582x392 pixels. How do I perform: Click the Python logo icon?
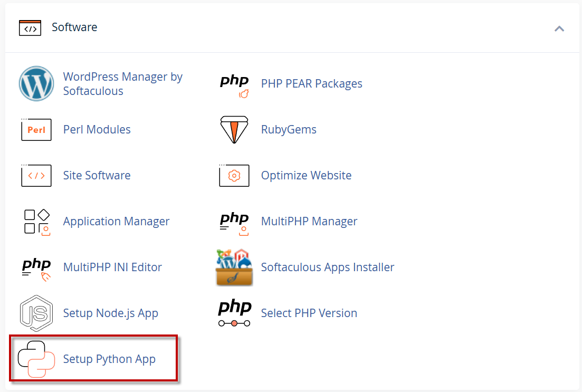(x=36, y=359)
